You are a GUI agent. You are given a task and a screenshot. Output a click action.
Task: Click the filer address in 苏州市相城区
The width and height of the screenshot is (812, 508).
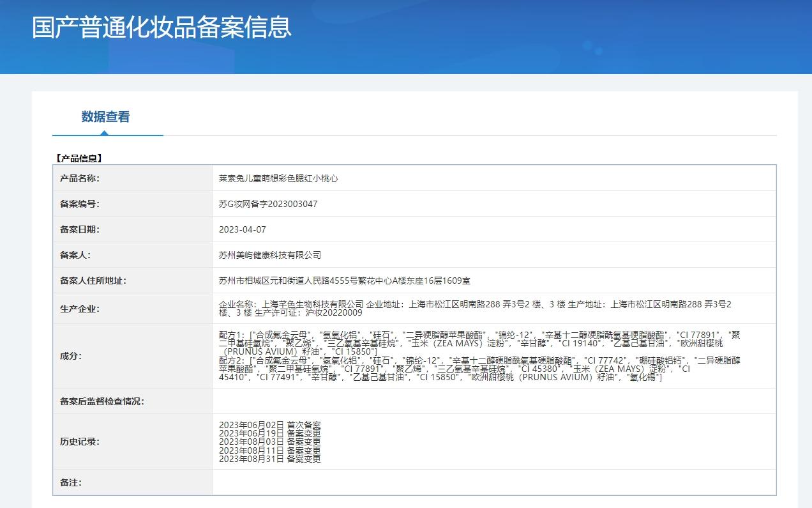[345, 281]
